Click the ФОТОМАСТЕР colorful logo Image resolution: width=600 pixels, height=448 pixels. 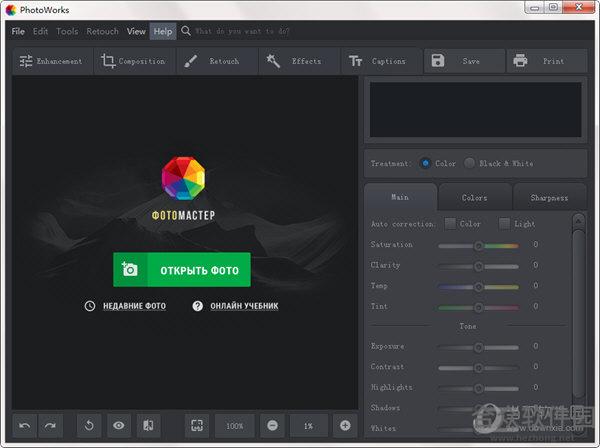point(183,178)
